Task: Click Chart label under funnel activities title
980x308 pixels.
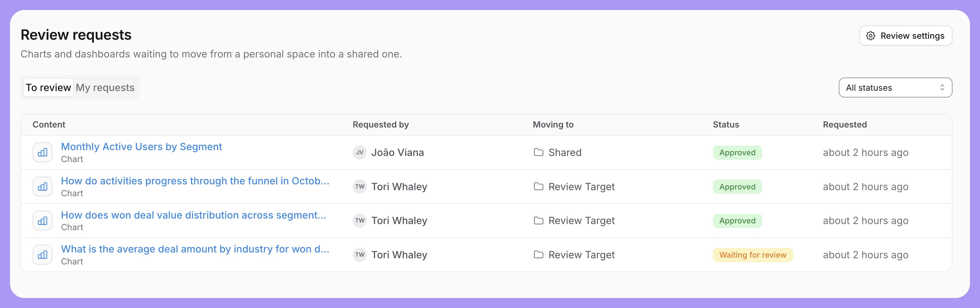Action: pyautogui.click(x=72, y=193)
